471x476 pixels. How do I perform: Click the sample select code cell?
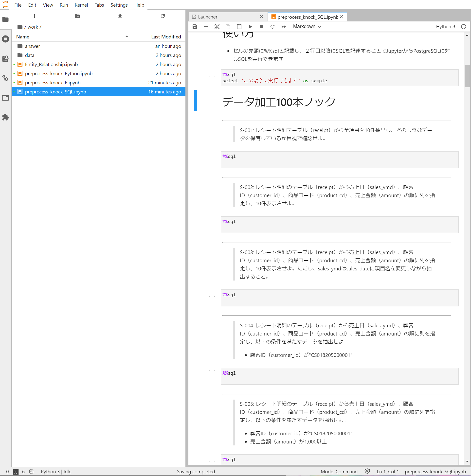[x=340, y=78]
